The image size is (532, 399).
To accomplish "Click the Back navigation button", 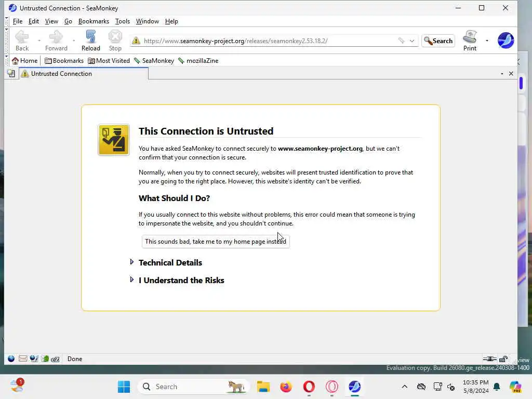I will point(22,41).
